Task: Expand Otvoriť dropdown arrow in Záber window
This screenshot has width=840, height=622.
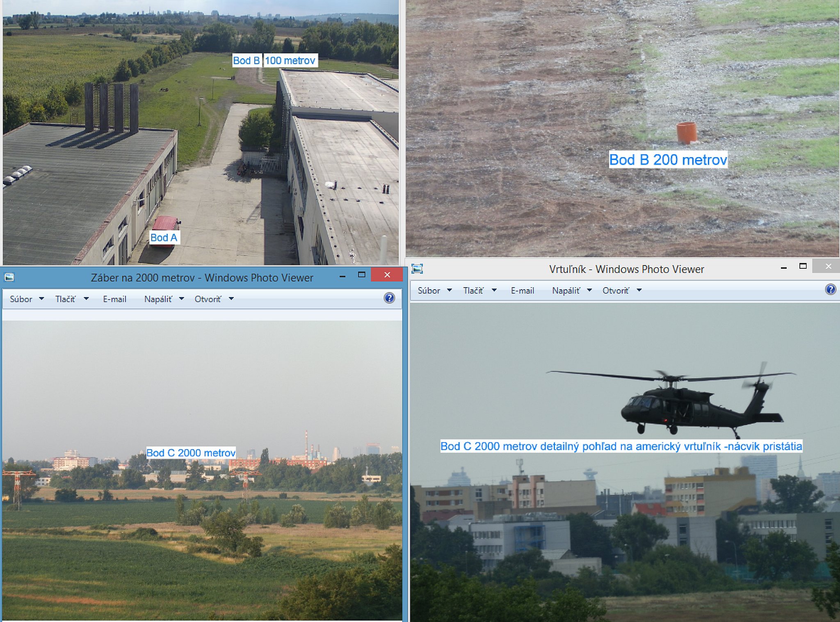Action: pos(231,299)
